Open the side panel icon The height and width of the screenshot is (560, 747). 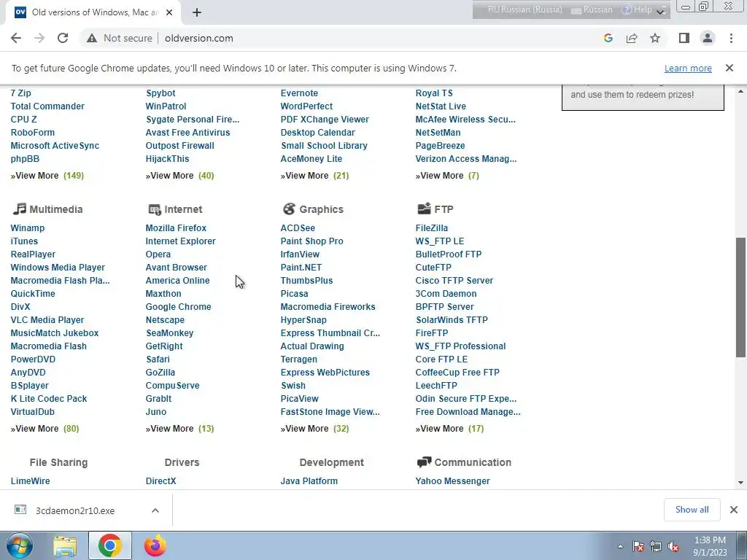point(684,38)
